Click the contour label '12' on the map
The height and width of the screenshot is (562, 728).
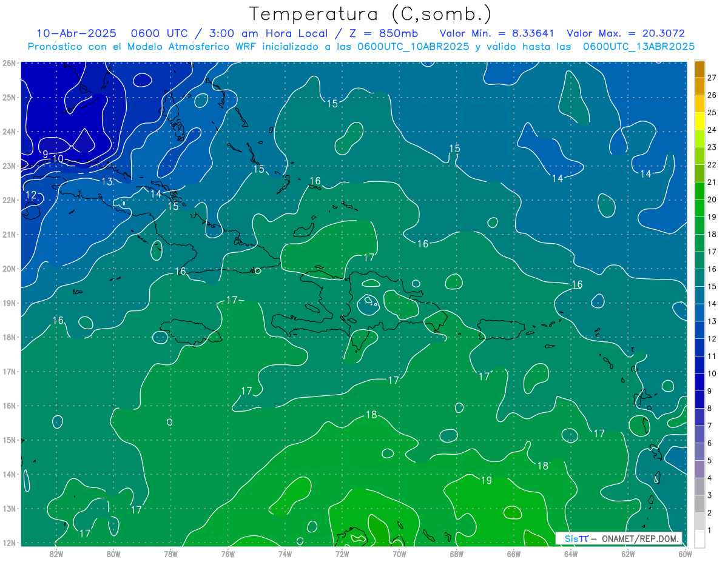click(x=31, y=195)
